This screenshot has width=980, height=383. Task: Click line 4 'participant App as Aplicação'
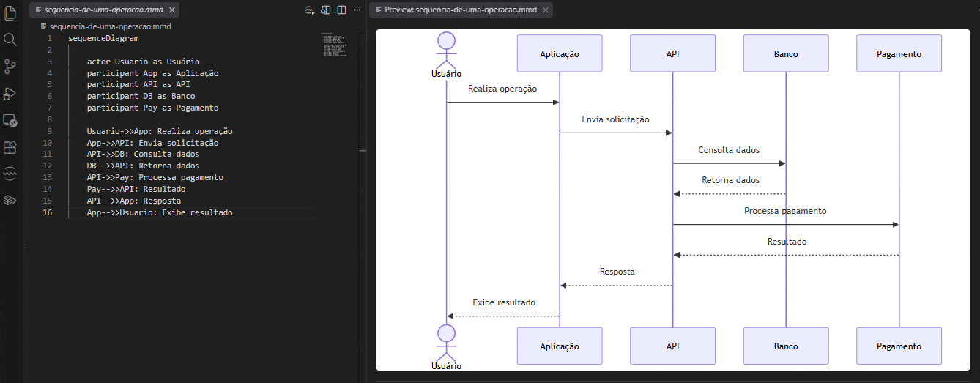point(152,73)
